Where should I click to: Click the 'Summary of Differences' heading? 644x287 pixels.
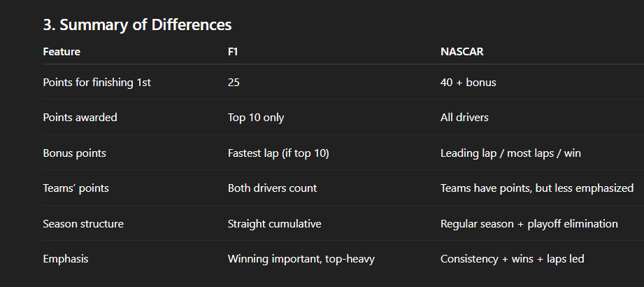pyautogui.click(x=137, y=24)
